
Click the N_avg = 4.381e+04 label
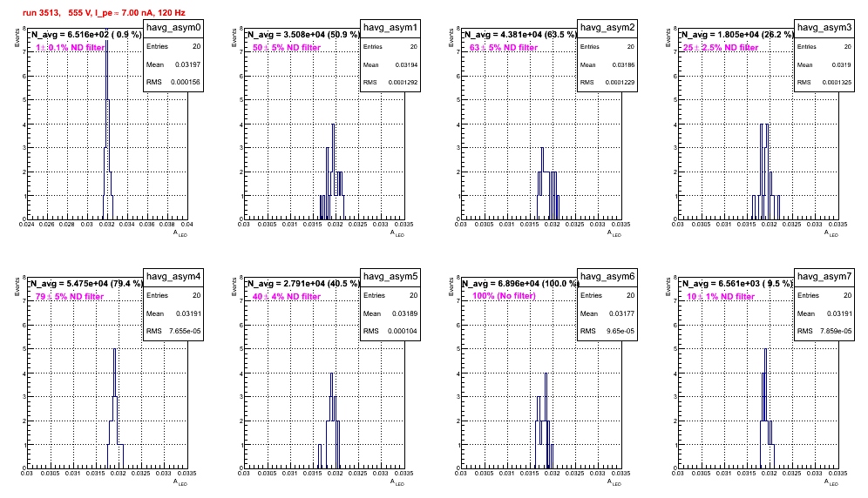[x=520, y=34]
